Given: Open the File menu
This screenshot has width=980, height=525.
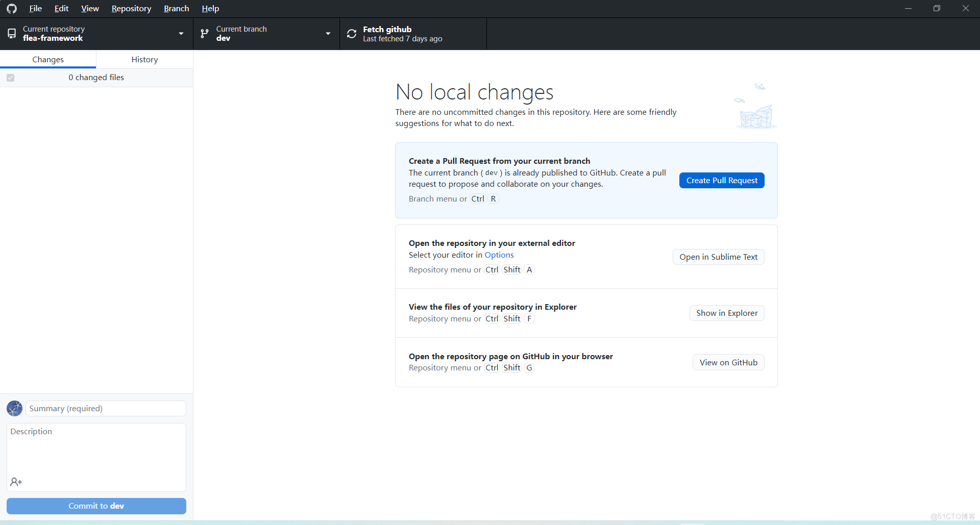Looking at the screenshot, I should [35, 9].
